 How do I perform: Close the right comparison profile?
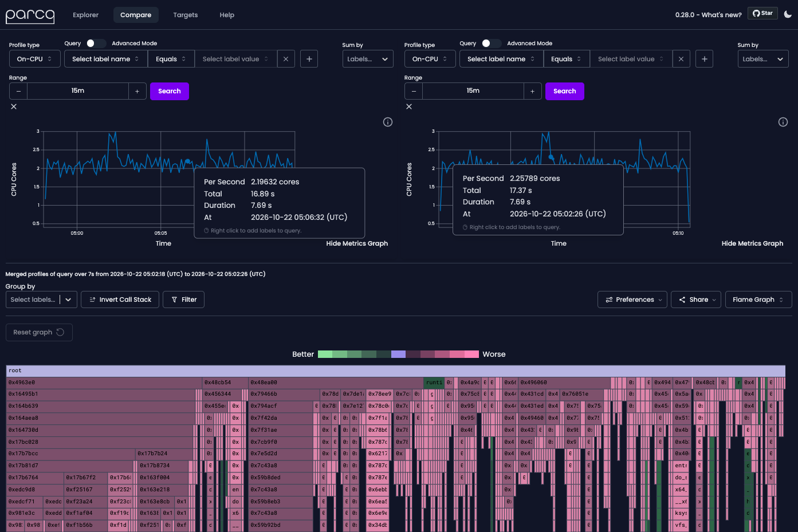409,107
